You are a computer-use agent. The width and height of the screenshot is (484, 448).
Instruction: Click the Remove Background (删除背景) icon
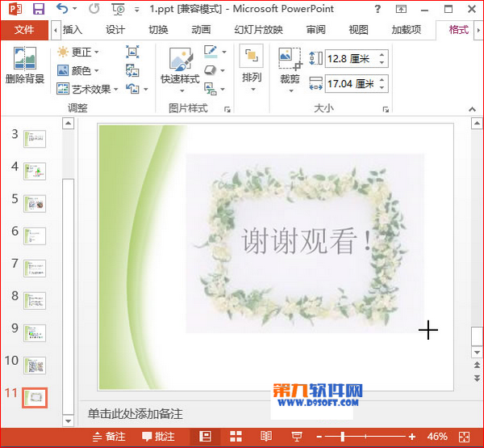click(25, 66)
